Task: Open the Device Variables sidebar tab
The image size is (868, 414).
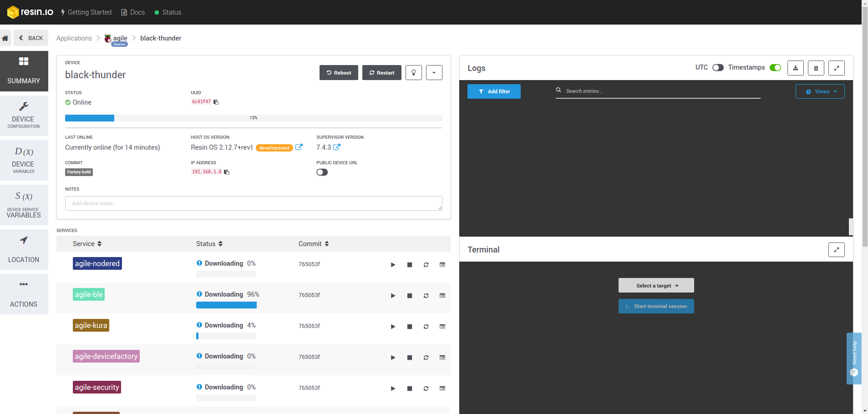Action: pyautogui.click(x=24, y=160)
